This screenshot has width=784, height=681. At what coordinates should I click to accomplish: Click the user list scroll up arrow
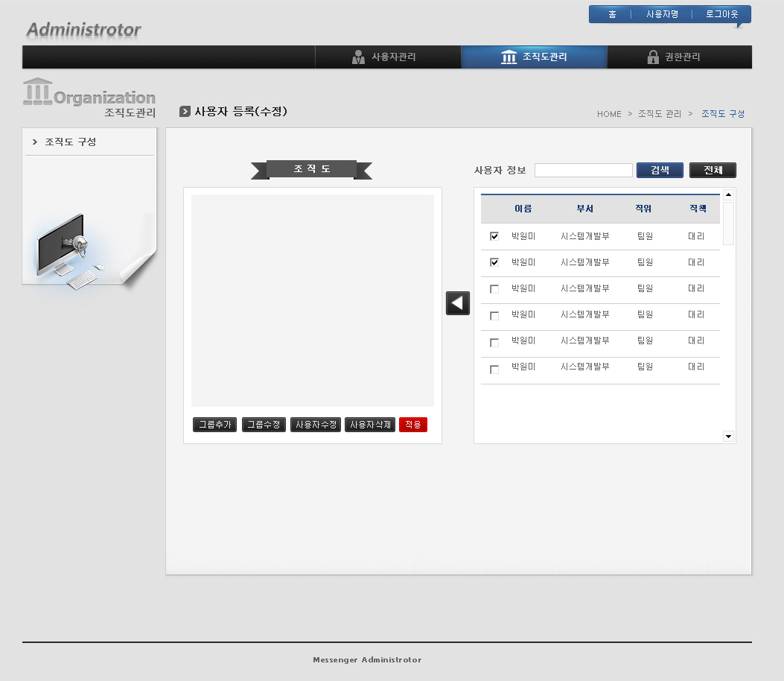(x=728, y=195)
